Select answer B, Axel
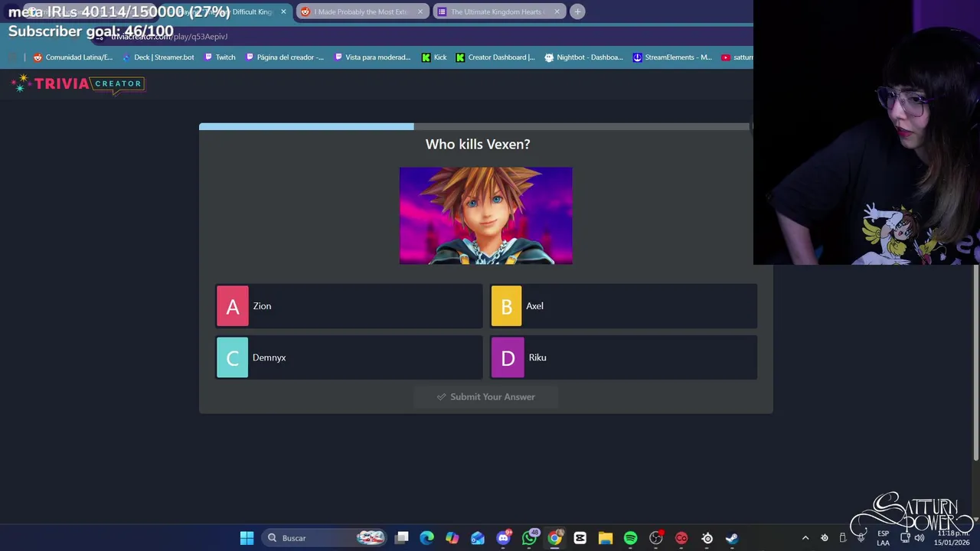The image size is (980, 551). click(x=623, y=306)
